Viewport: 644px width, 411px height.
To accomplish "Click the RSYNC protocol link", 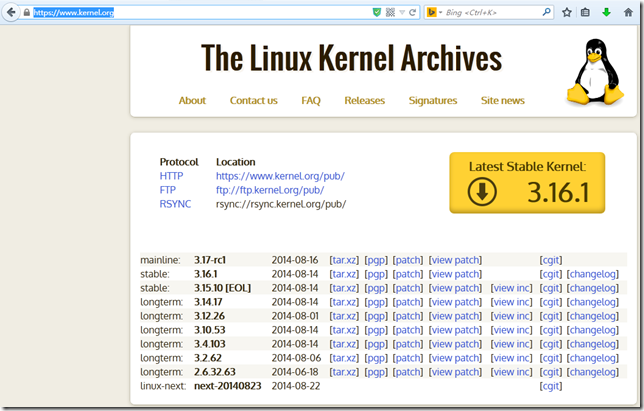I will pos(175,204).
